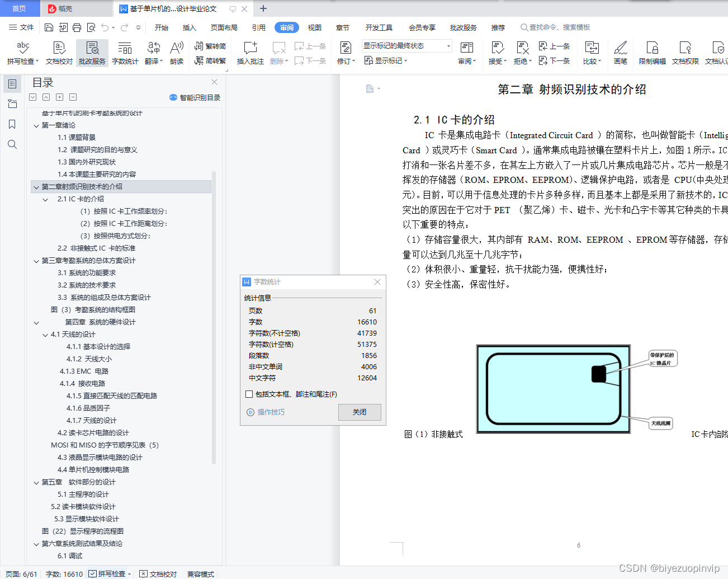
Task: Click 智能识别目录 in the outline pane
Action: coord(195,97)
